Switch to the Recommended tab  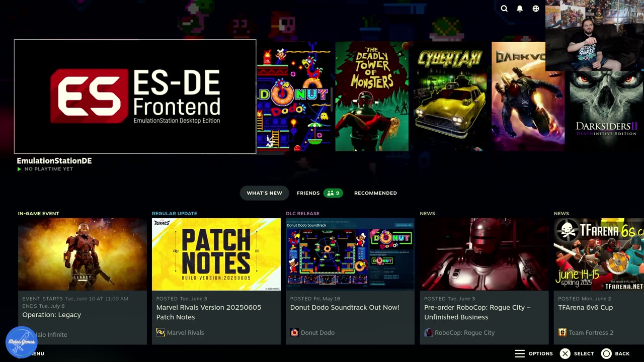click(375, 193)
